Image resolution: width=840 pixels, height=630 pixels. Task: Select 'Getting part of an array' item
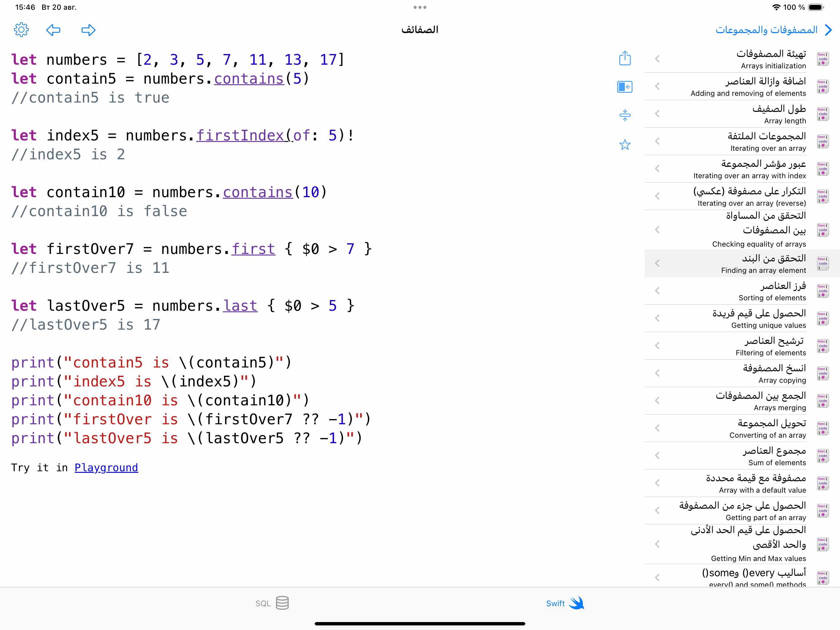coord(742,510)
